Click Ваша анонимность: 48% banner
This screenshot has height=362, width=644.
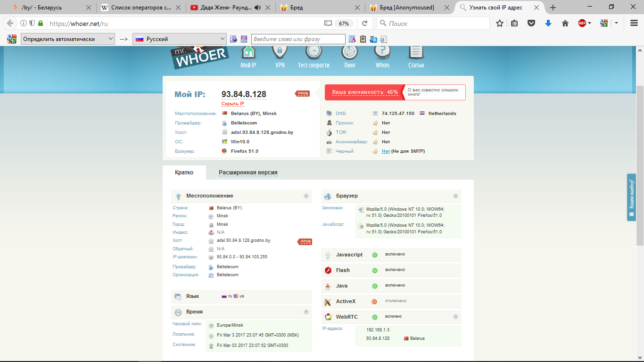coord(365,92)
